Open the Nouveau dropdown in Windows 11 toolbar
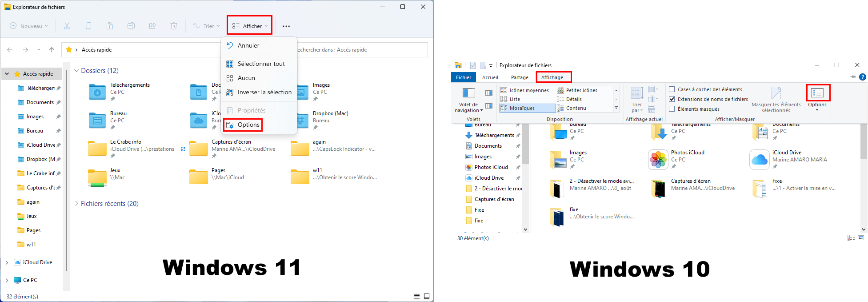This screenshot has width=868, height=302. coord(29,26)
